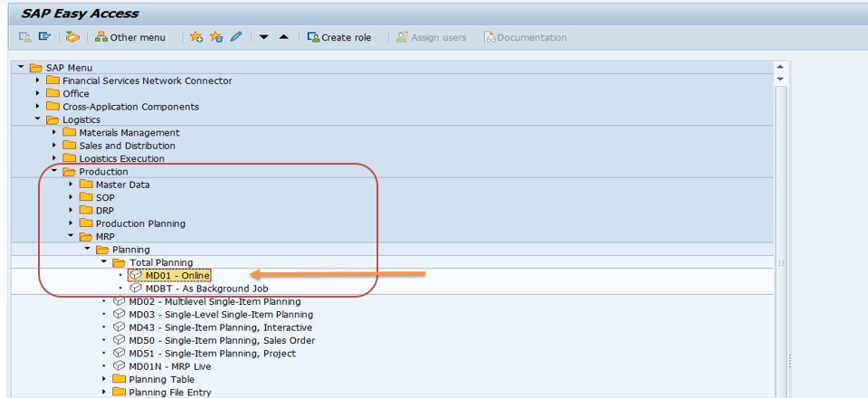Collapse the MRP folder arrow
The image size is (868, 398).
[71, 236]
